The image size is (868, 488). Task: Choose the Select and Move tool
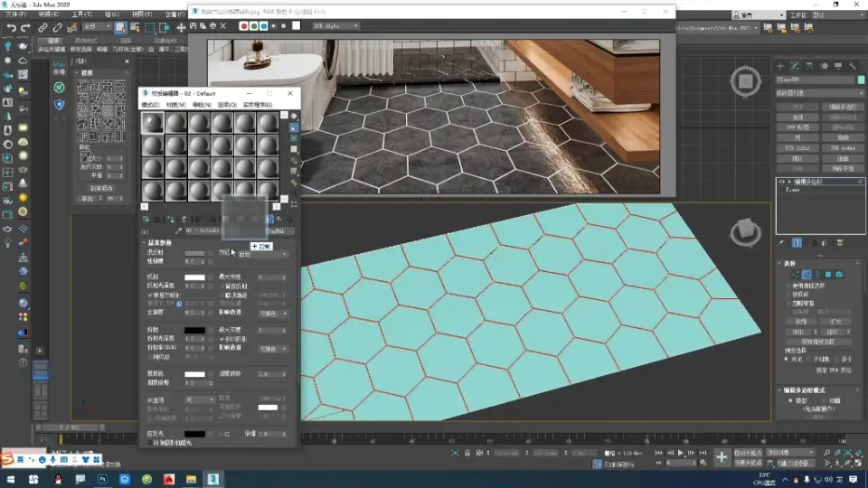pos(181,27)
